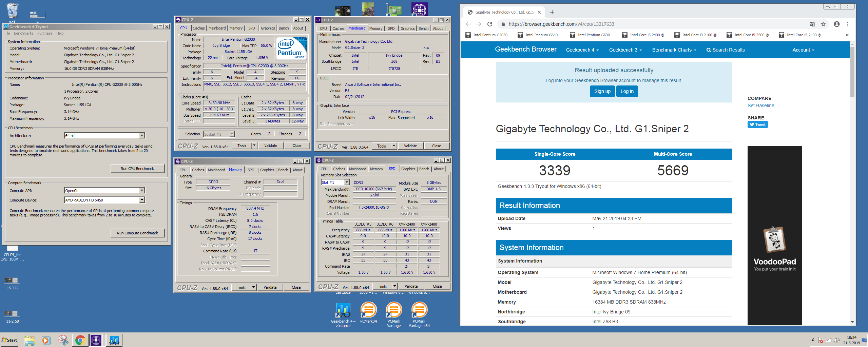Viewport: 868px width, 347px height.
Task: Open the Intel Pentium G2030 bookmark
Action: pos(487,35)
